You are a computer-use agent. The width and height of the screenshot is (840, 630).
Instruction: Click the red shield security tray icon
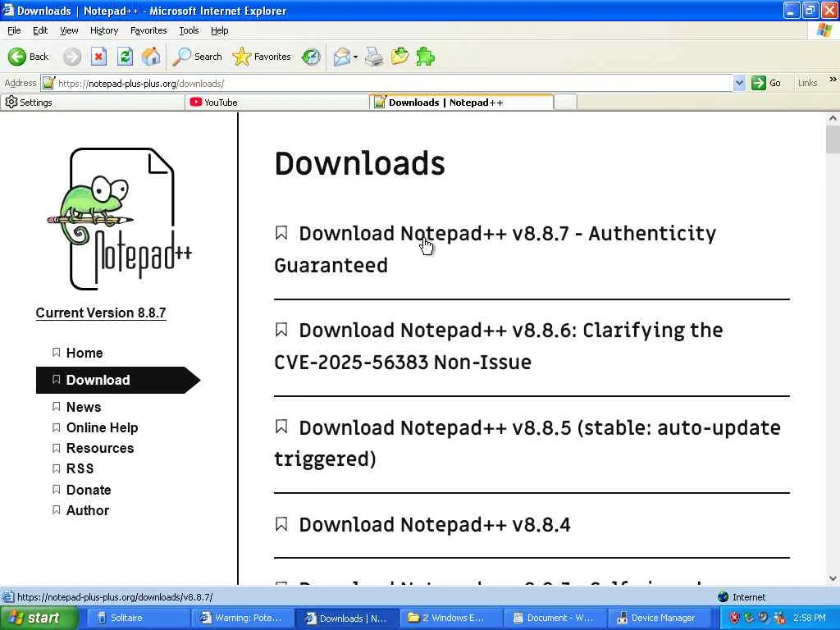point(734,618)
